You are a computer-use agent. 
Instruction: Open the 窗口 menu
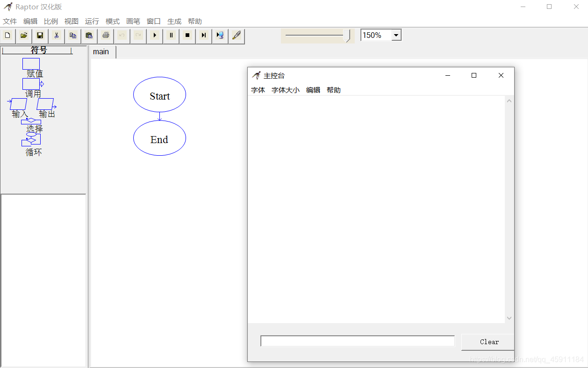point(154,22)
